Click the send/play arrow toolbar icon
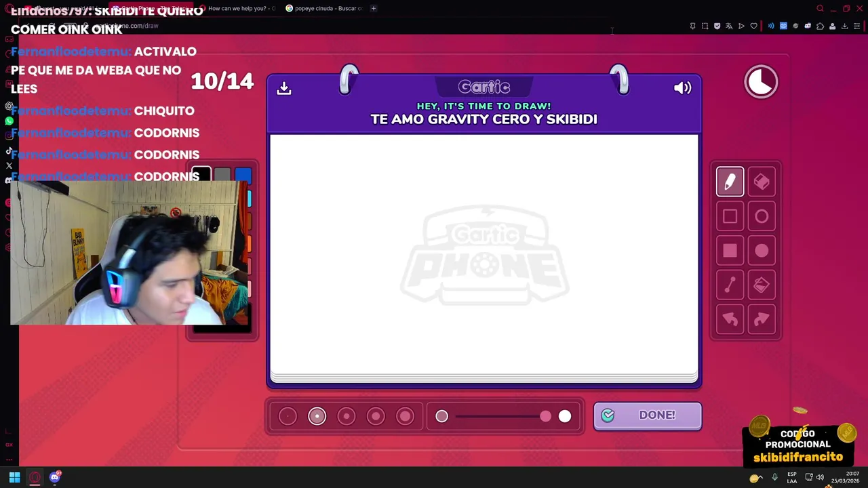This screenshot has height=488, width=868. (741, 26)
